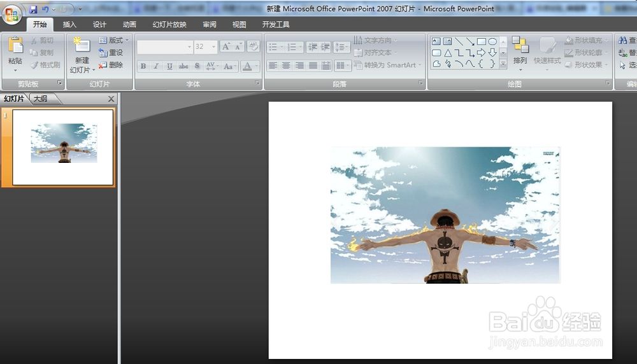This screenshot has width=637, height=364.
Task: Close the slides pane with X
Action: [111, 99]
